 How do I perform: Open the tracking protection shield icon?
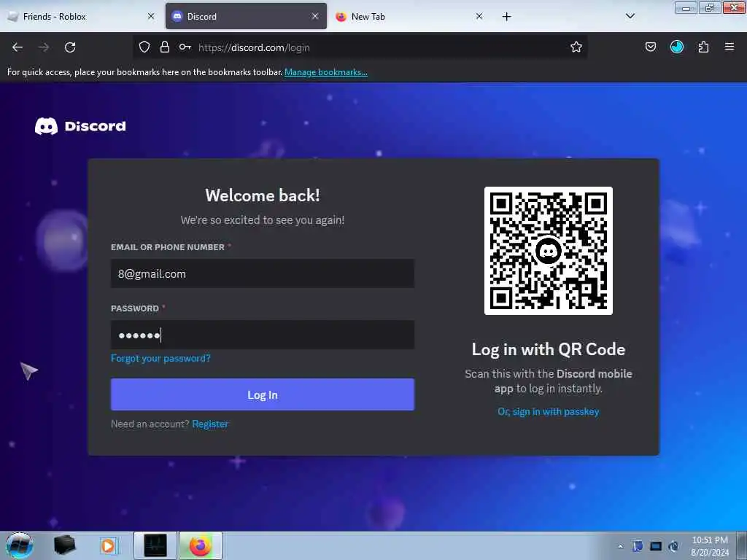(144, 47)
